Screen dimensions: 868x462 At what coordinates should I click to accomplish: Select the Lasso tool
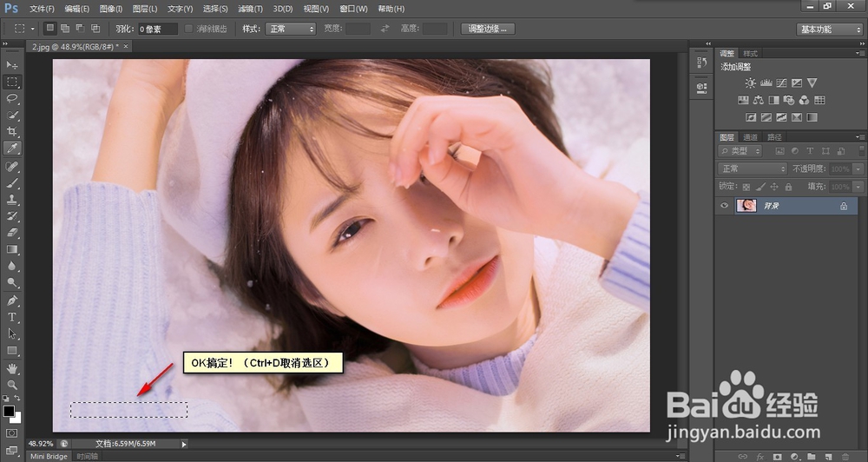[11, 99]
